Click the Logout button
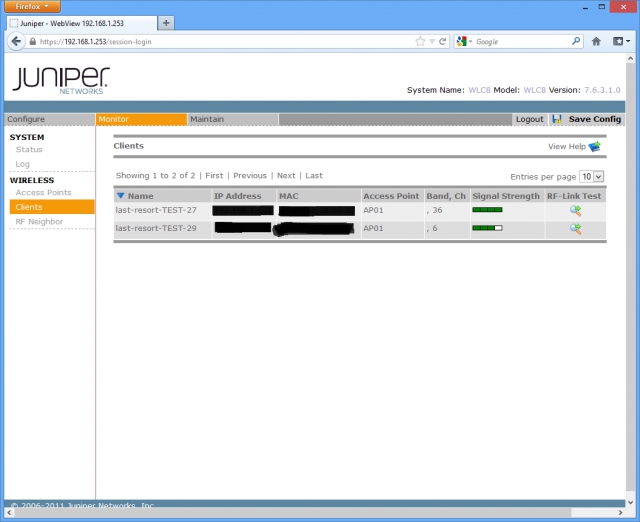The width and height of the screenshot is (640, 522). [x=529, y=119]
